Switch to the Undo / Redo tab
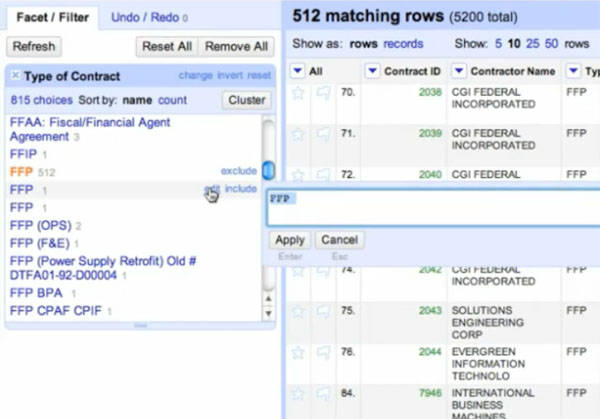This screenshot has height=419, width=600. (x=149, y=18)
